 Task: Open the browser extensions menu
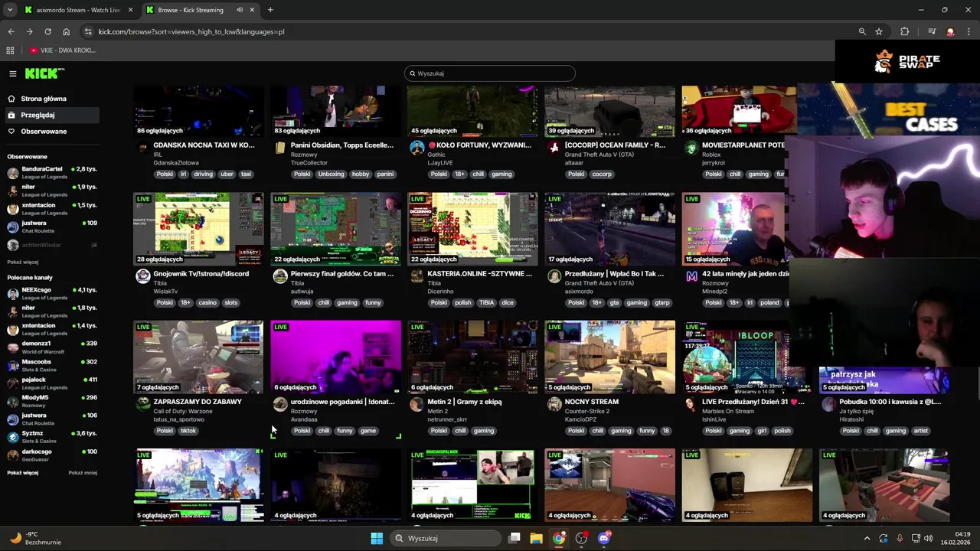[x=905, y=31]
